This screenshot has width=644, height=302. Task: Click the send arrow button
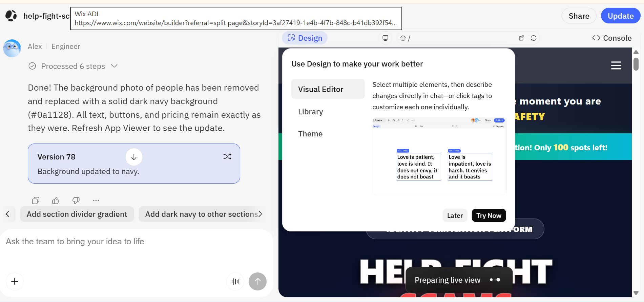[x=257, y=281]
